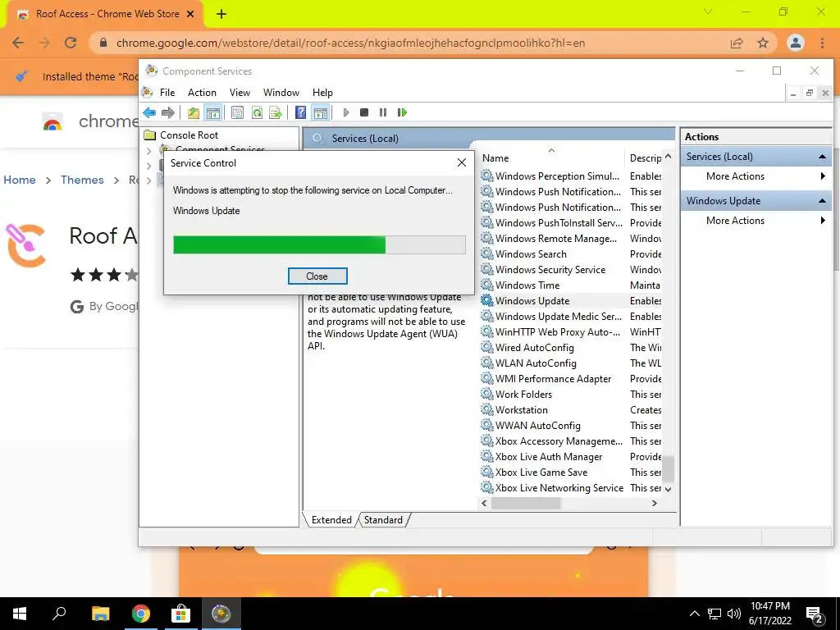The width and height of the screenshot is (840, 630).
Task: Click the Start Service play icon
Action: click(346, 112)
